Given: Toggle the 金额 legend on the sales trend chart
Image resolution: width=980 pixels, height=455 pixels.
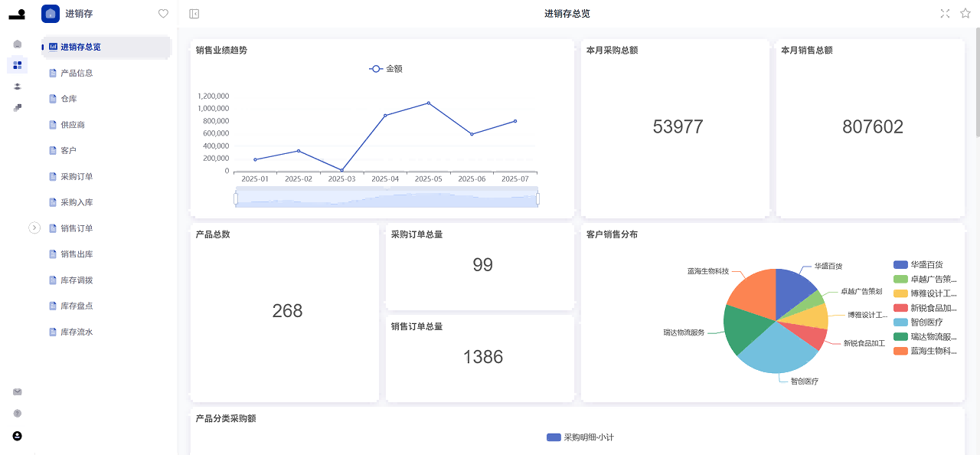Looking at the screenshot, I should coord(387,68).
